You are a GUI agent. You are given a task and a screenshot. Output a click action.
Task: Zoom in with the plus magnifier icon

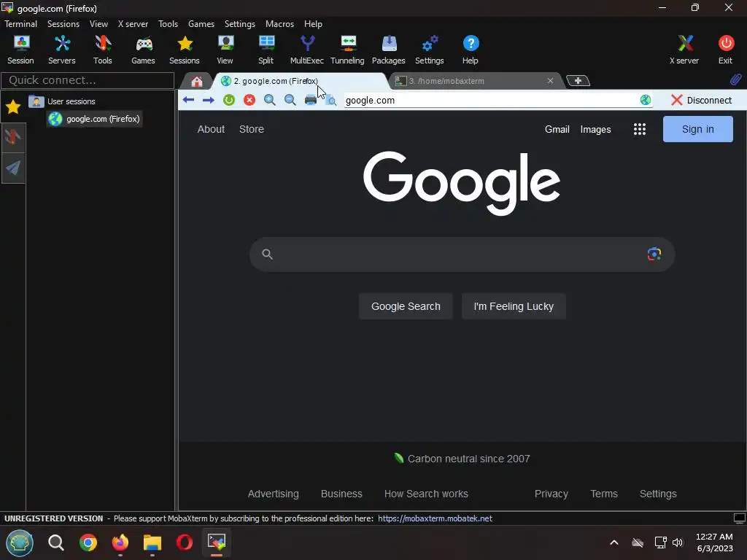(x=270, y=100)
